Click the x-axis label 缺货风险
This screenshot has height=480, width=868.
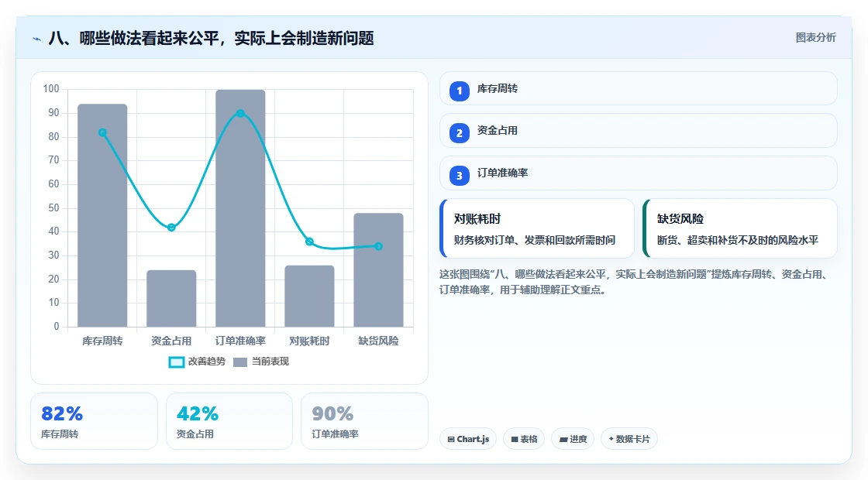(379, 341)
